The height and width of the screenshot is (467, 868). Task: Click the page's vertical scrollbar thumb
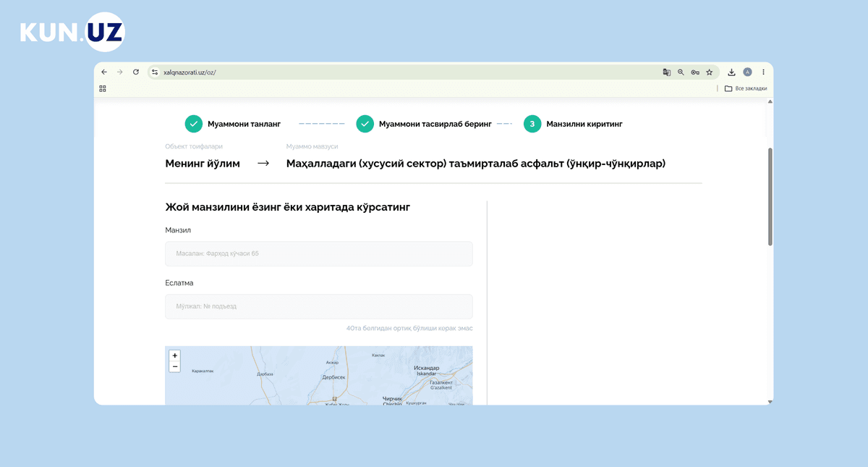point(770,197)
